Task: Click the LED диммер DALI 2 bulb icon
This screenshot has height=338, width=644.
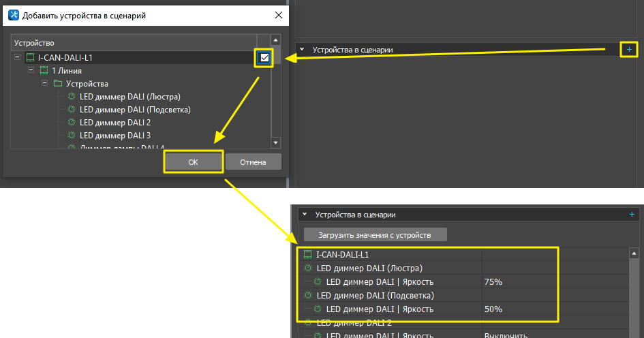Action: pyautogui.click(x=71, y=123)
